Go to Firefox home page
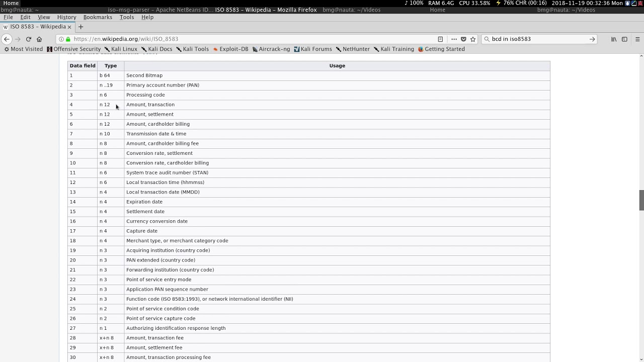 (x=39, y=39)
